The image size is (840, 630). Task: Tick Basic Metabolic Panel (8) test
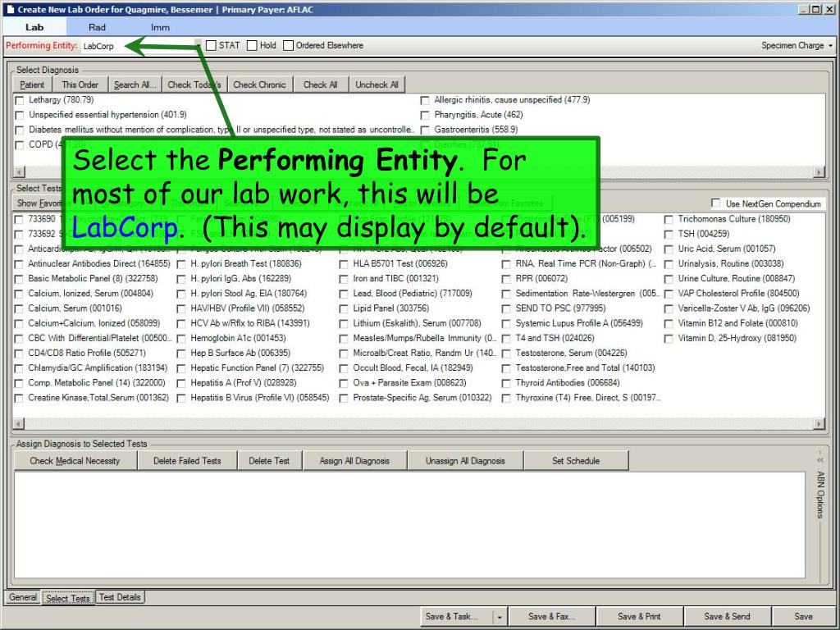19,279
